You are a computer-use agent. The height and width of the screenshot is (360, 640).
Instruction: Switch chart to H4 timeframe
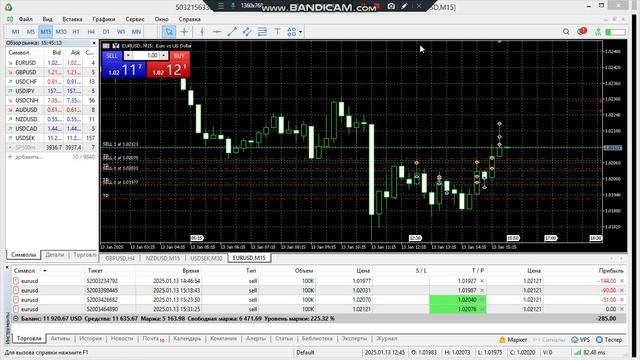(91, 31)
